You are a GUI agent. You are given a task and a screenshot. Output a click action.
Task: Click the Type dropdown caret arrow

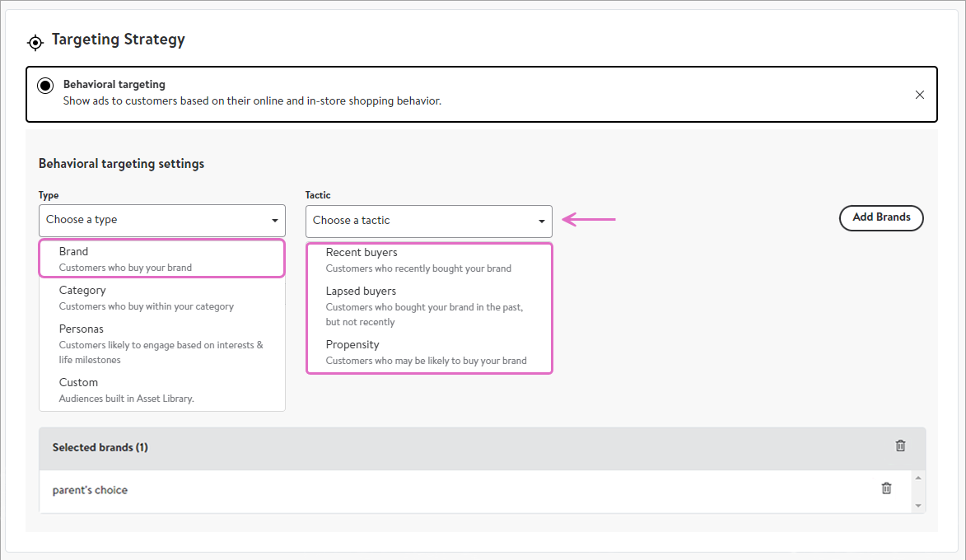[x=275, y=222]
